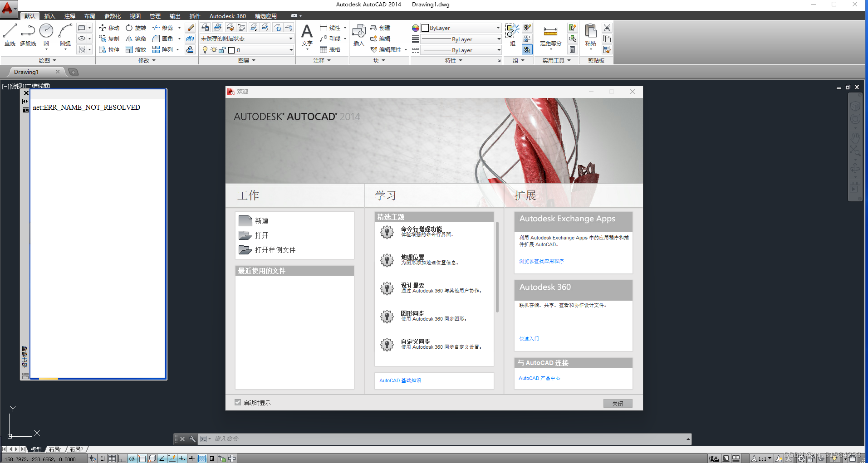Pick the 多段线 polyline tool

pos(28,34)
